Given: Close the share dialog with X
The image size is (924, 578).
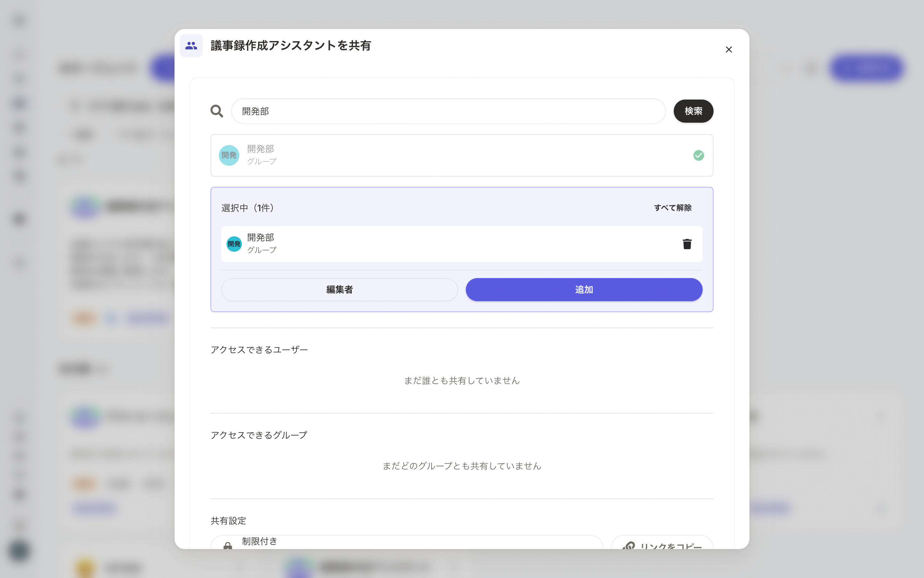Looking at the screenshot, I should click(729, 49).
